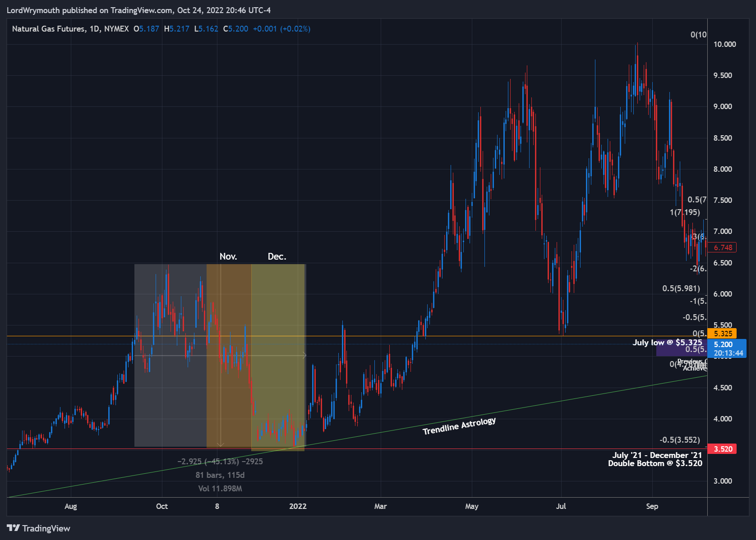Click the 'Double Bottom @ $3.520' annotation

pyautogui.click(x=655, y=463)
